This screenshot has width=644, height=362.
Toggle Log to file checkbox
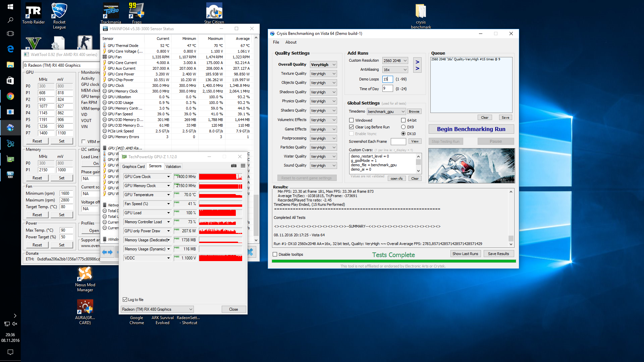(125, 300)
